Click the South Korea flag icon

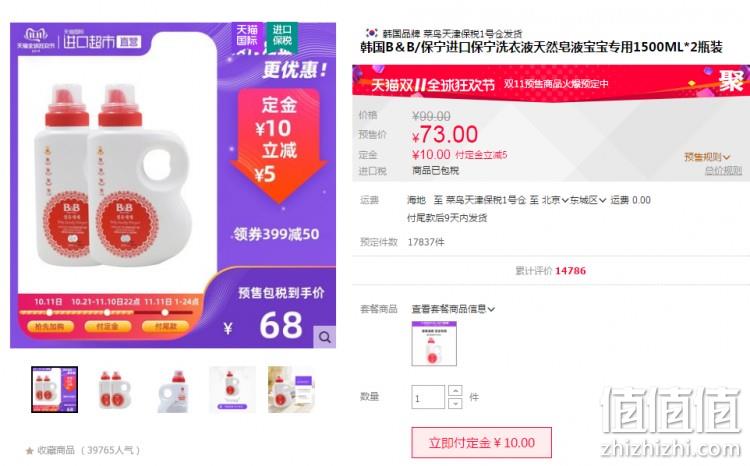click(x=372, y=33)
